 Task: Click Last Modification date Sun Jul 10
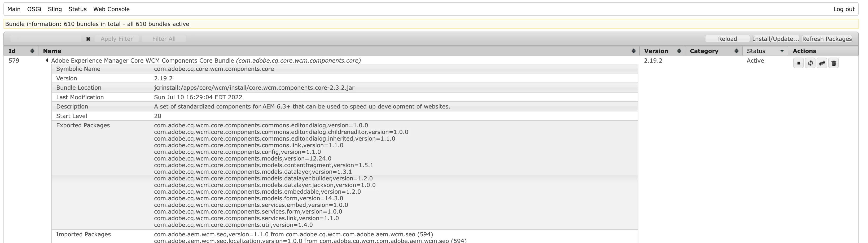[x=198, y=97]
